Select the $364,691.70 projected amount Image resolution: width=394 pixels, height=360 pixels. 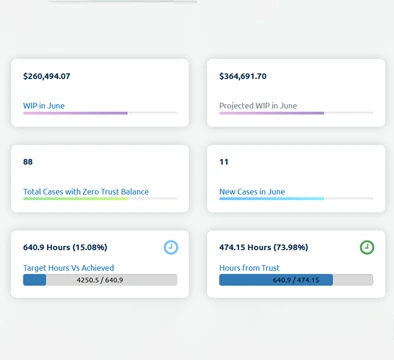[x=243, y=76]
